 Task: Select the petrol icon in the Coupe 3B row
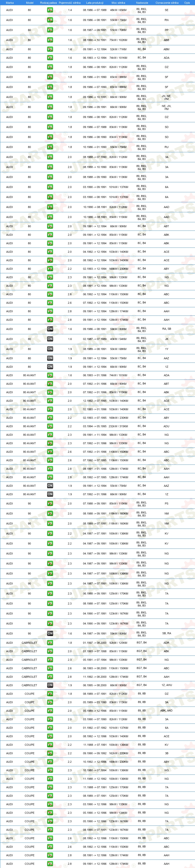[x=50, y=753]
